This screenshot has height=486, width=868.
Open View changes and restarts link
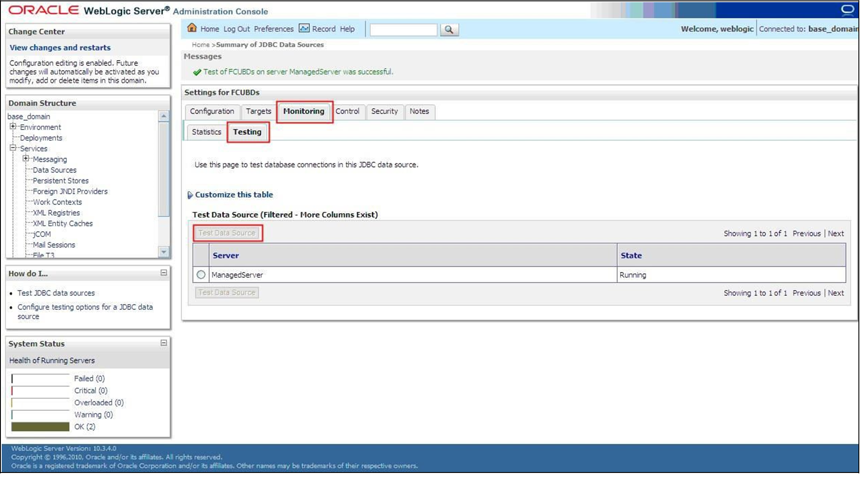pyautogui.click(x=60, y=47)
